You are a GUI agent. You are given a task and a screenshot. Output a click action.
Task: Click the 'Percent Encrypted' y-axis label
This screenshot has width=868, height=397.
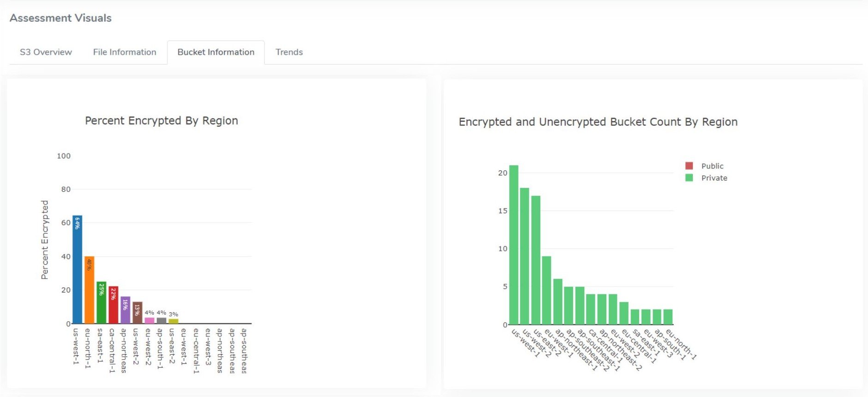click(45, 240)
